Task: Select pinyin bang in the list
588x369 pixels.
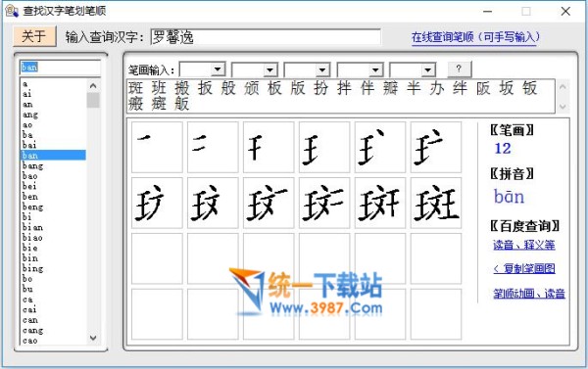Action: [32, 165]
